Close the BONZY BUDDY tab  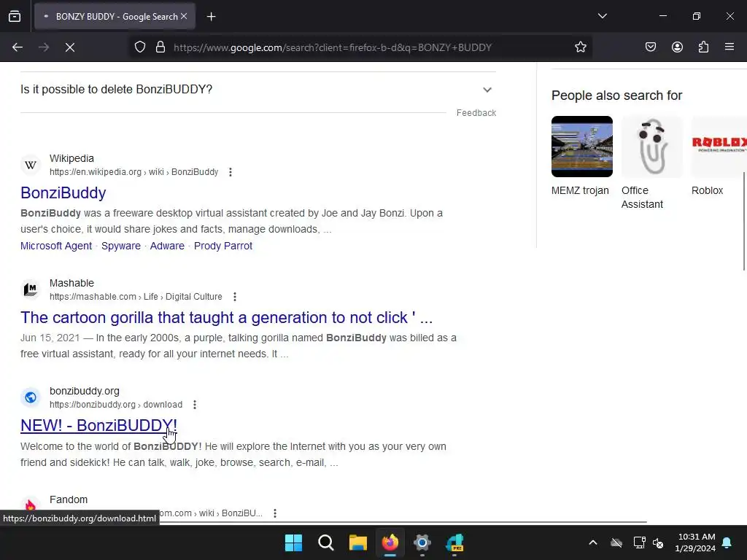click(184, 16)
